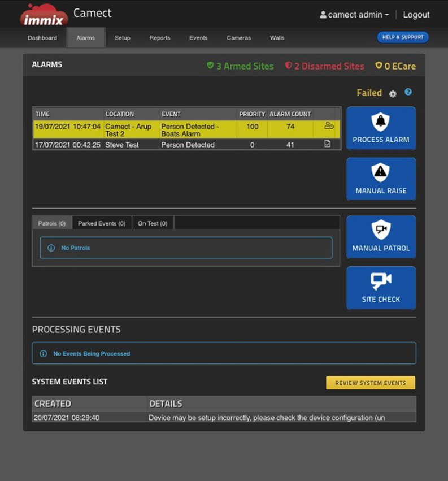
Task: Select the 19/07/2021 10:47:04 alarm row
Action: [x=187, y=129]
